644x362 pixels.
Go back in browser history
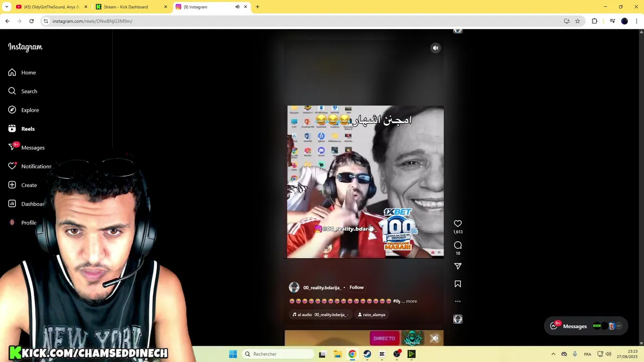(x=8, y=21)
